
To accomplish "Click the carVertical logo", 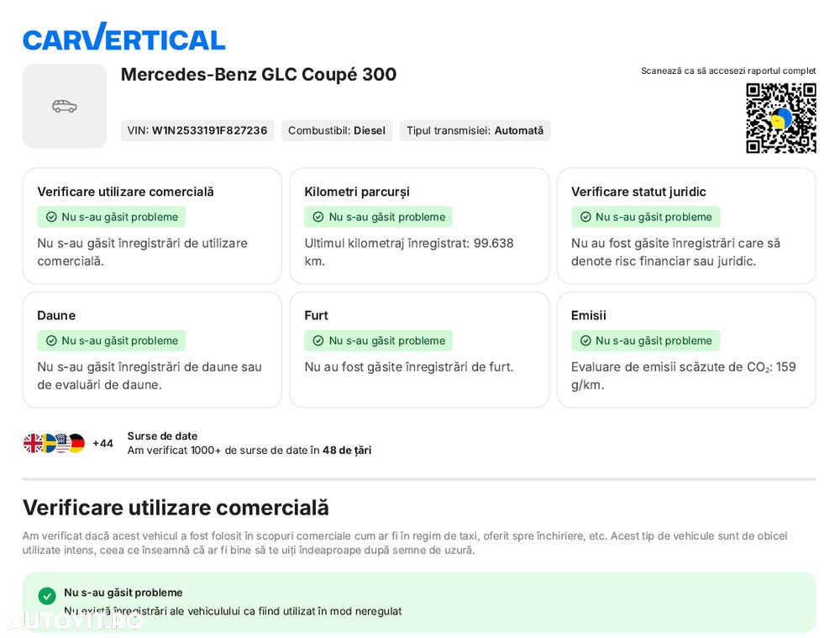I will (123, 37).
